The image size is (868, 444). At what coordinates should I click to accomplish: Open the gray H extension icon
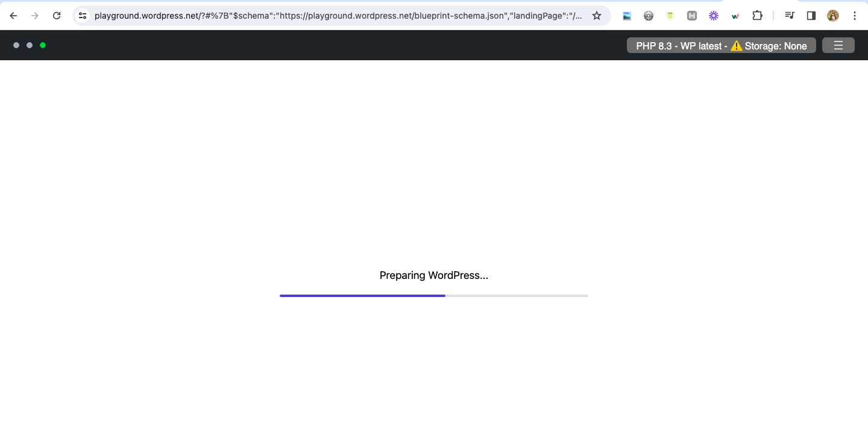692,16
